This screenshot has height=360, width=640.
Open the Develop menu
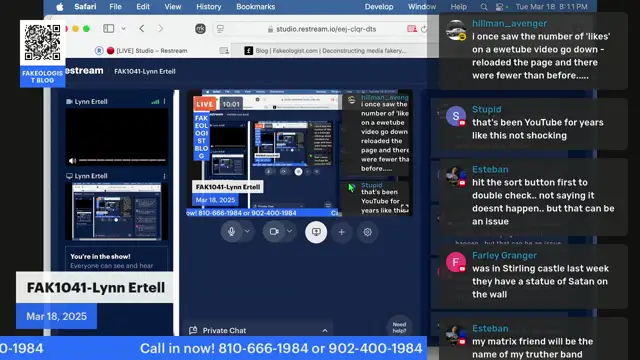coord(379,7)
